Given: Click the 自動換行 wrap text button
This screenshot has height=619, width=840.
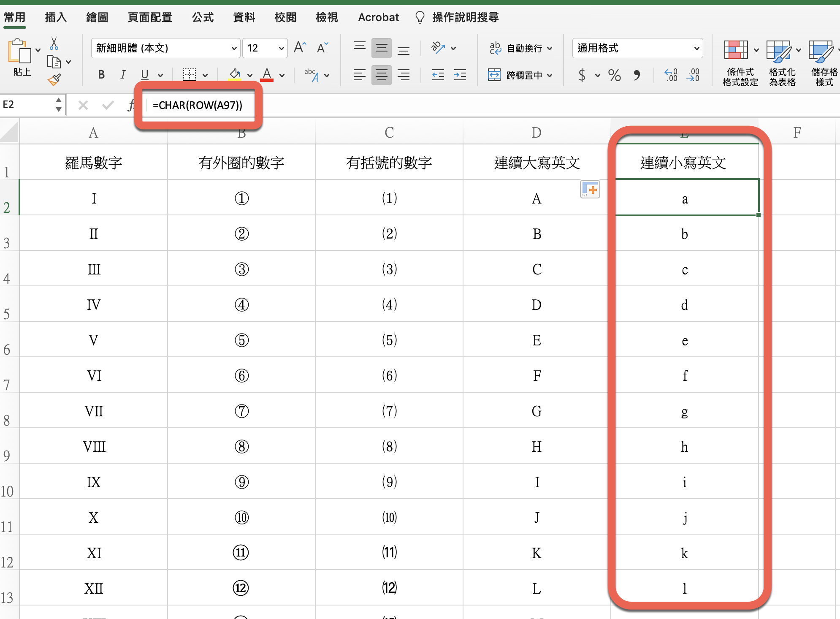Looking at the screenshot, I should tap(520, 48).
